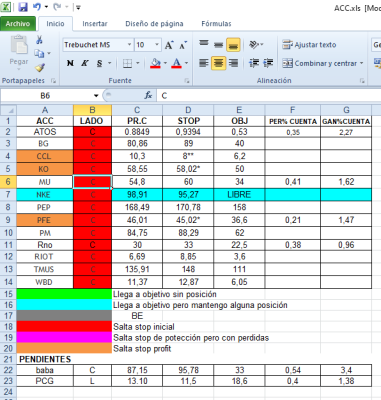Click the Undo arrow icon
Screen dimensions: 381x400
[37, 7]
